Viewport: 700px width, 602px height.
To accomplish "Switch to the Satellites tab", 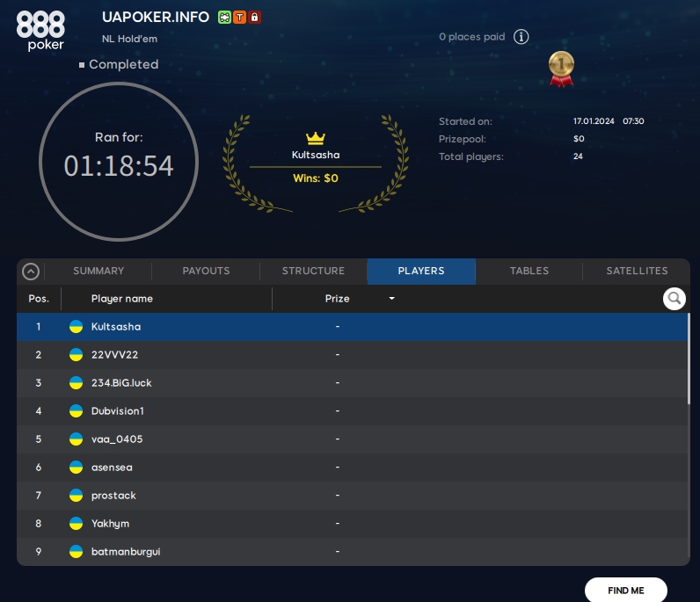I will (x=637, y=271).
